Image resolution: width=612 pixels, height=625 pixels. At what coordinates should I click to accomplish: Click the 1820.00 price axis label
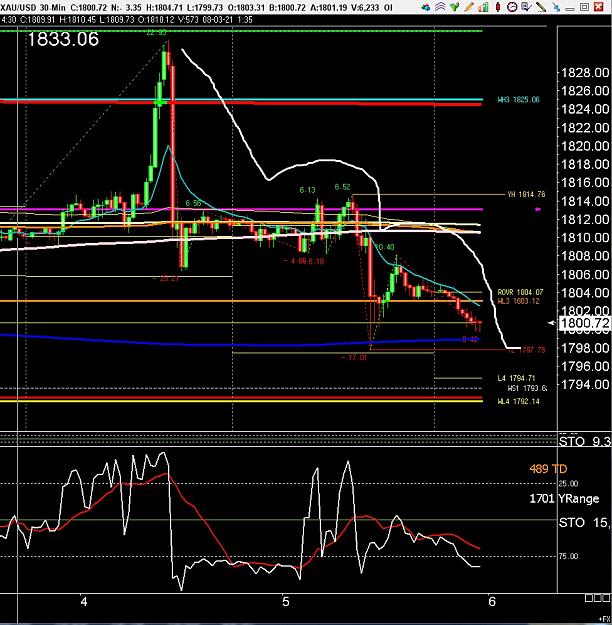585,146
